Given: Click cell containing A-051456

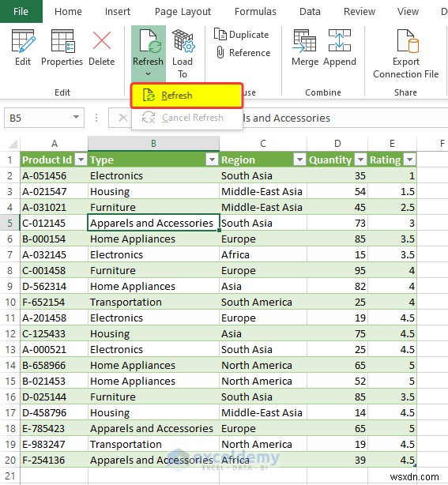Looking at the screenshot, I should click(x=55, y=175).
